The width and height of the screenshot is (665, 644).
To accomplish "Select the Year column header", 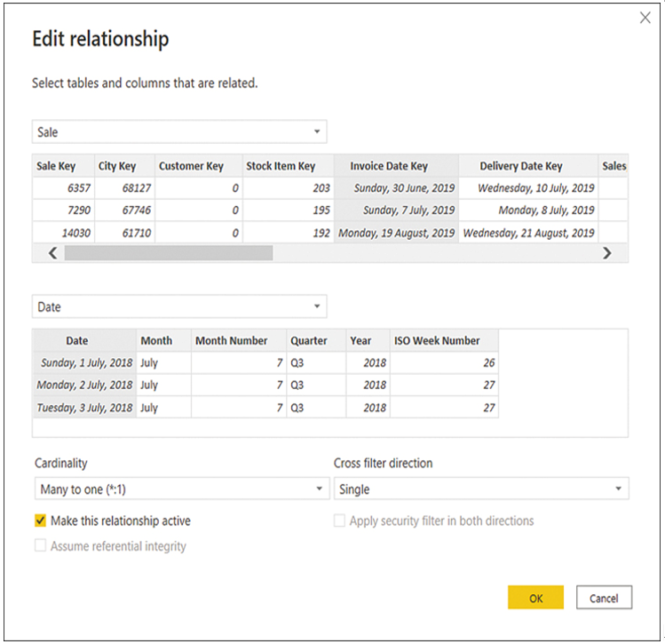I will [368, 341].
